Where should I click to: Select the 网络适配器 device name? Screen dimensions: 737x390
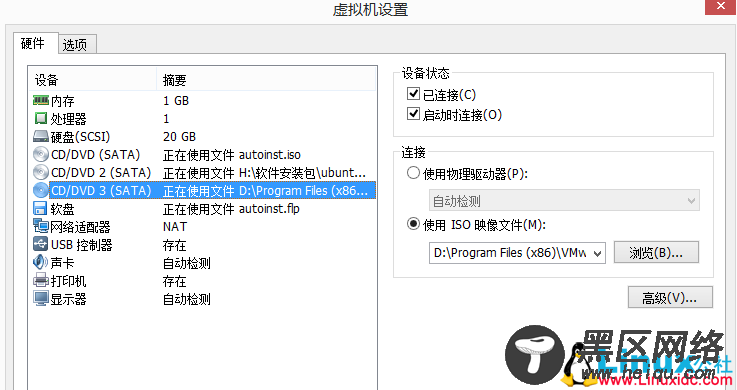point(80,227)
